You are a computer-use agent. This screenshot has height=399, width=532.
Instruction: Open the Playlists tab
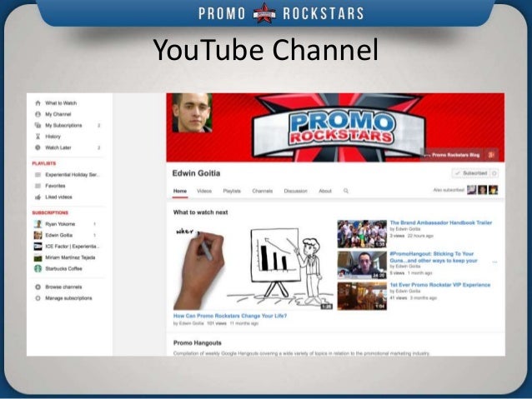coord(232,191)
